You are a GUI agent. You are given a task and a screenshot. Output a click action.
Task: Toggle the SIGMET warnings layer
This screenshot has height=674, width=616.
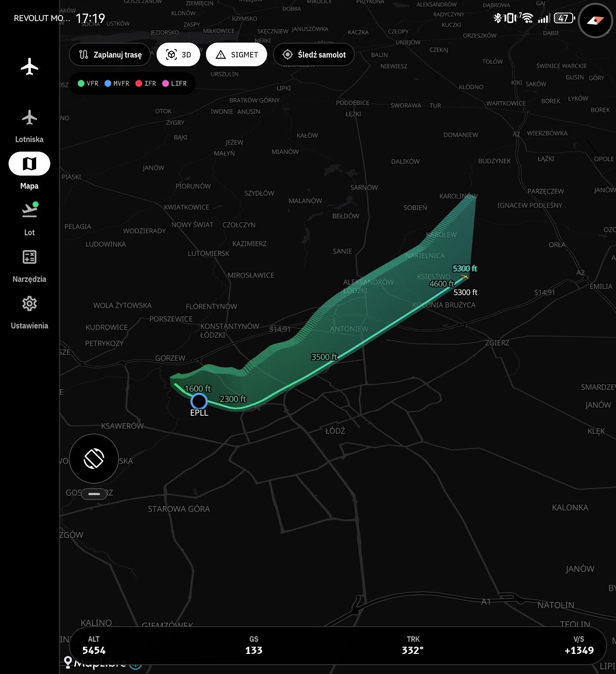pyautogui.click(x=236, y=55)
